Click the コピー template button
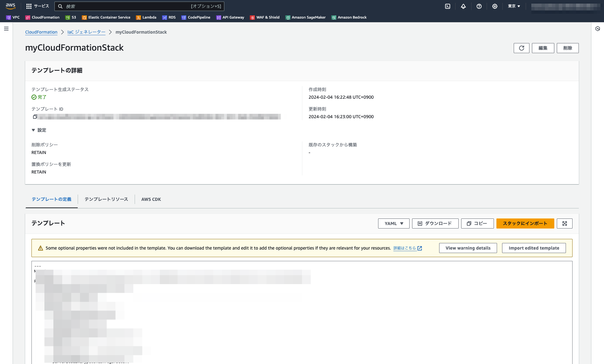Screen dimensions: 604x364 (478, 223)
